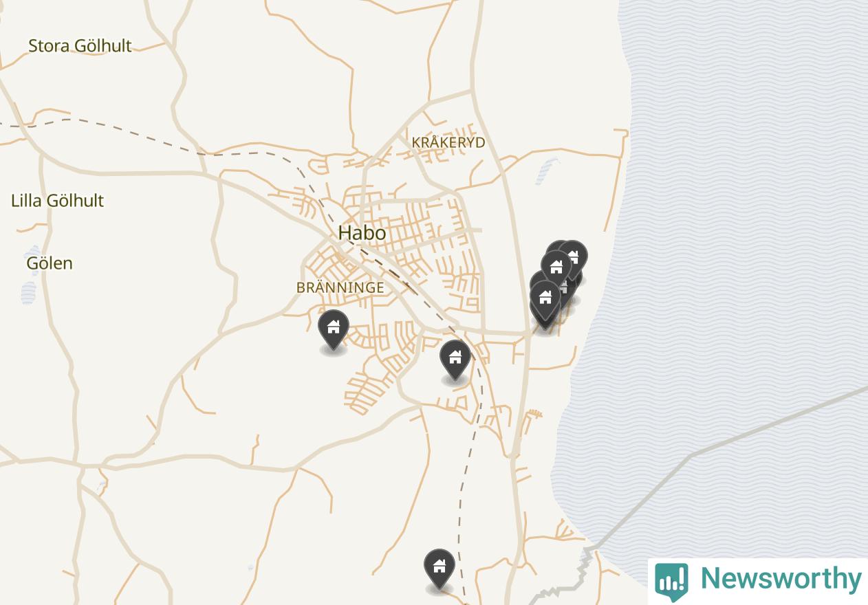Click the middle house pin in the lakeside cluster
Viewport: 868px width, 605px height.
[x=556, y=268]
